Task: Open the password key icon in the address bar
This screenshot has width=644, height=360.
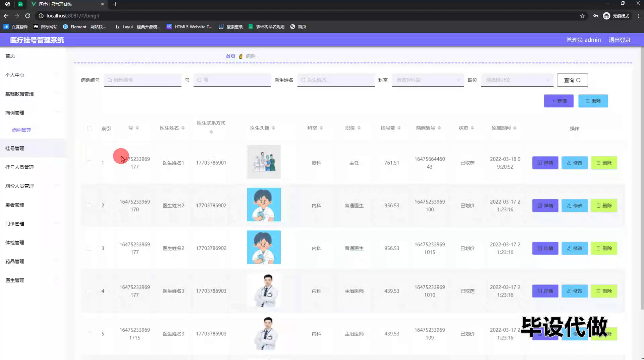Action: (596, 16)
